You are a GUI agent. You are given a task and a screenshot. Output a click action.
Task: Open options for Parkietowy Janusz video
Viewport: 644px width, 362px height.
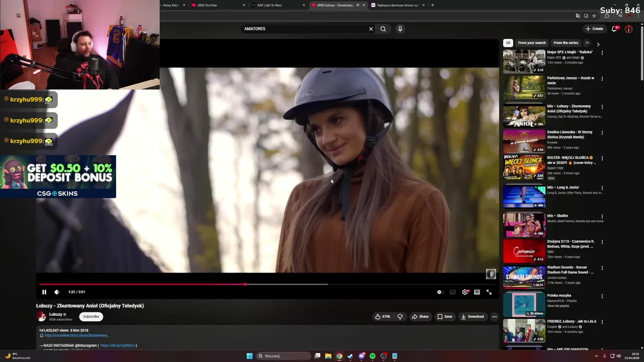point(602,78)
